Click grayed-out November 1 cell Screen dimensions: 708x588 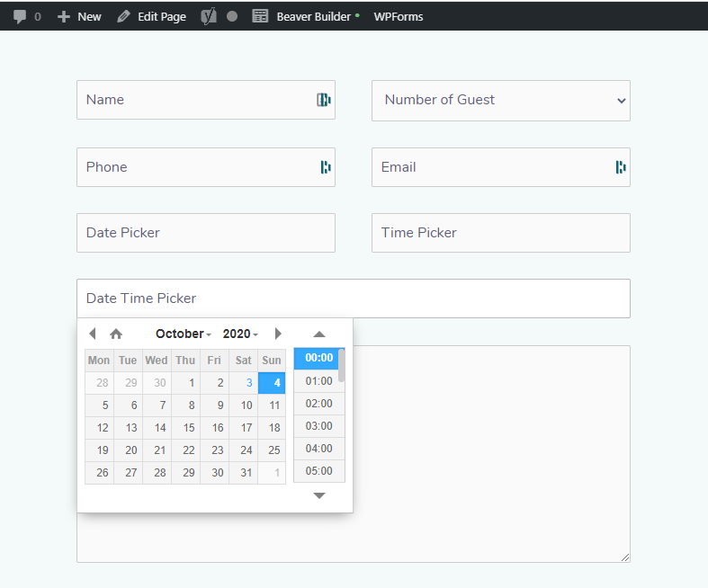pyautogui.click(x=272, y=473)
